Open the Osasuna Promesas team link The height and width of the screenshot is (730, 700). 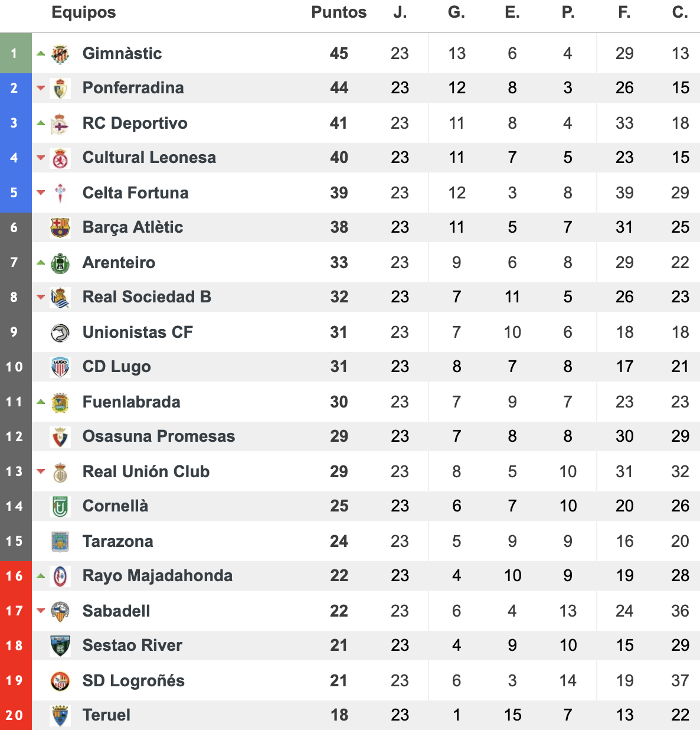click(x=159, y=436)
